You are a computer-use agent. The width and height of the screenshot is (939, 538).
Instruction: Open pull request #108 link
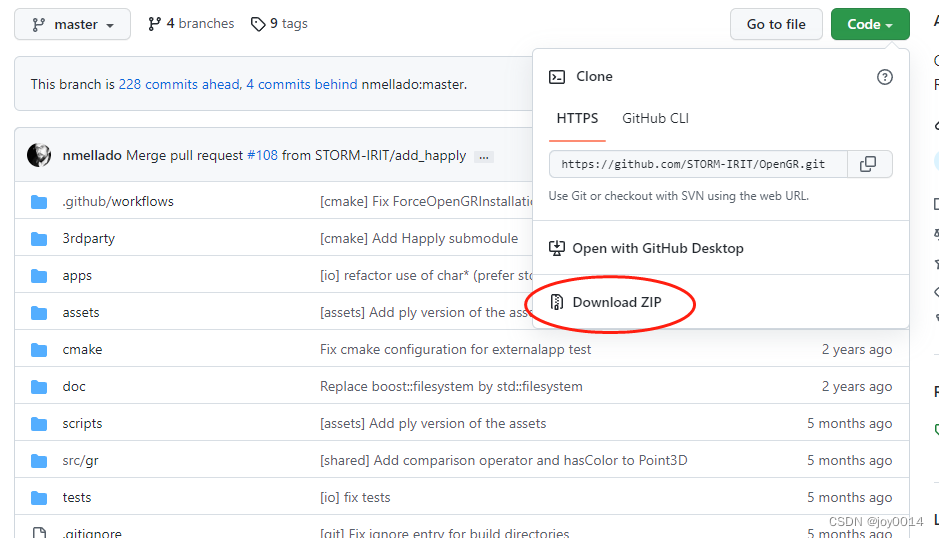coord(262,155)
